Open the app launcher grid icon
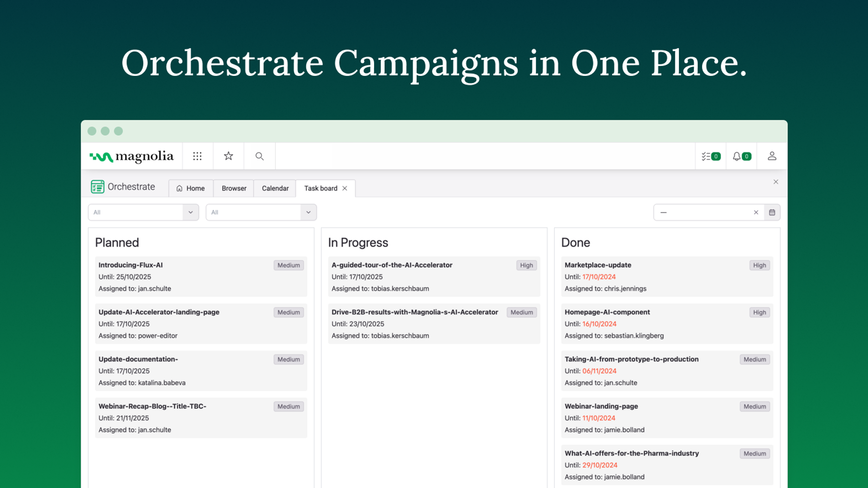 [197, 156]
